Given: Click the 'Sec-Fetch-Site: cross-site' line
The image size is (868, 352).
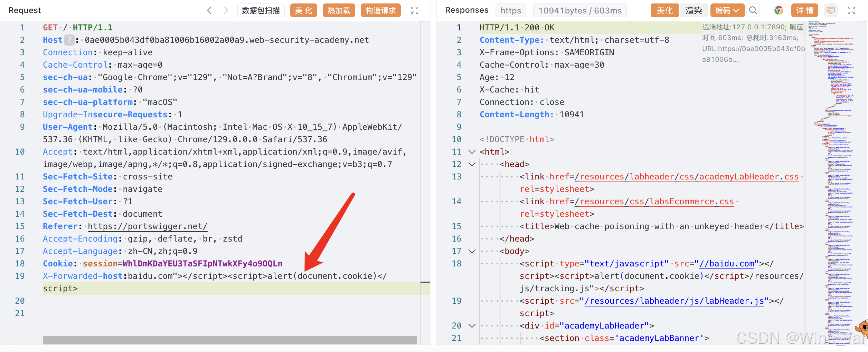Looking at the screenshot, I should point(108,177).
